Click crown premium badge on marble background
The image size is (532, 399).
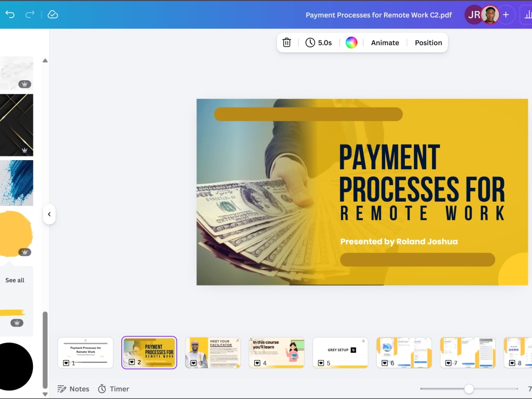point(24,84)
